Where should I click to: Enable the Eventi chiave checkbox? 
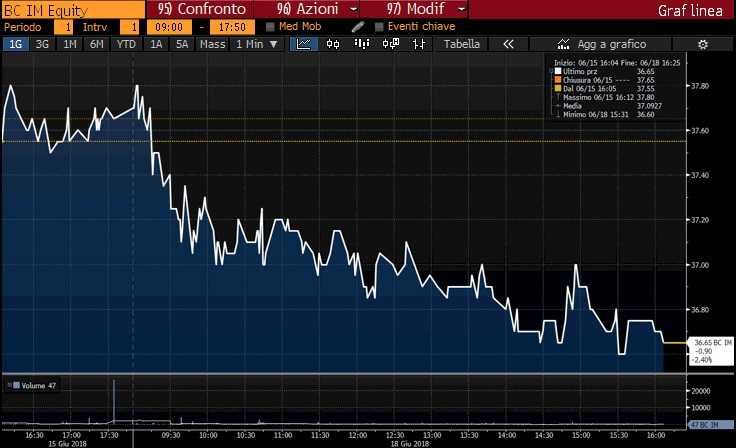379,27
